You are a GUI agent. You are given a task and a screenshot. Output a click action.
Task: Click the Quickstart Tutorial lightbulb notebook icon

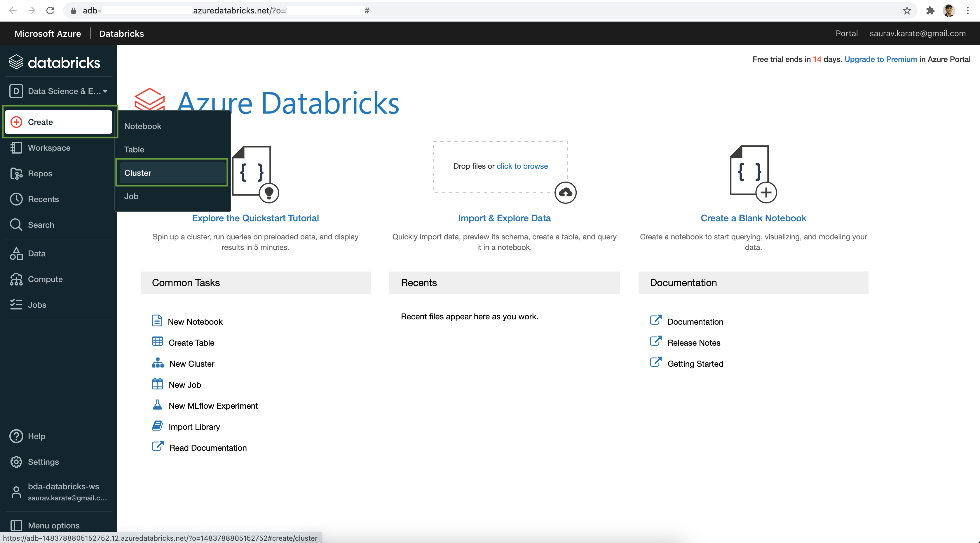[255, 174]
